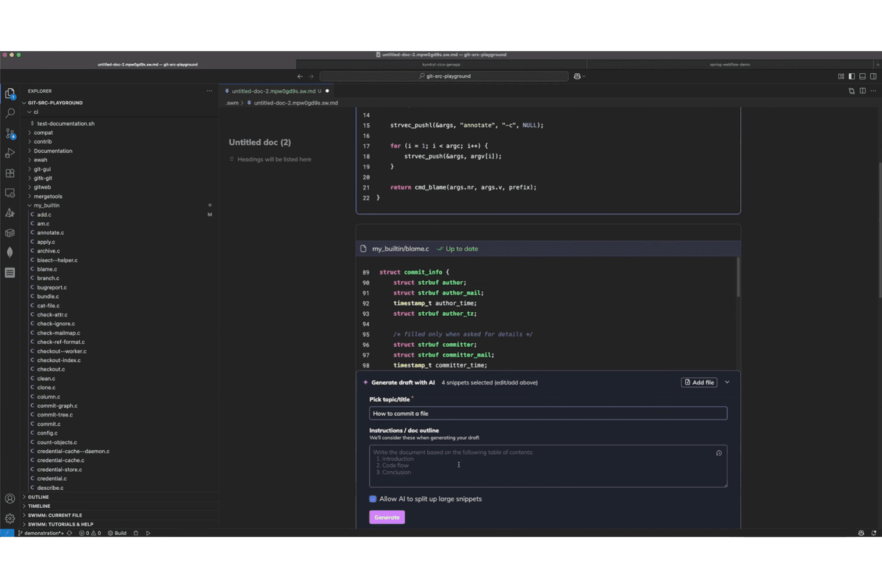This screenshot has height=588, width=882.
Task: Click the Add file button
Action: (x=699, y=382)
